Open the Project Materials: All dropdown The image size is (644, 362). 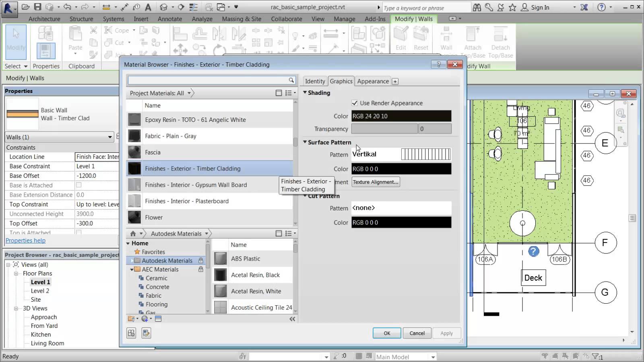(x=189, y=93)
